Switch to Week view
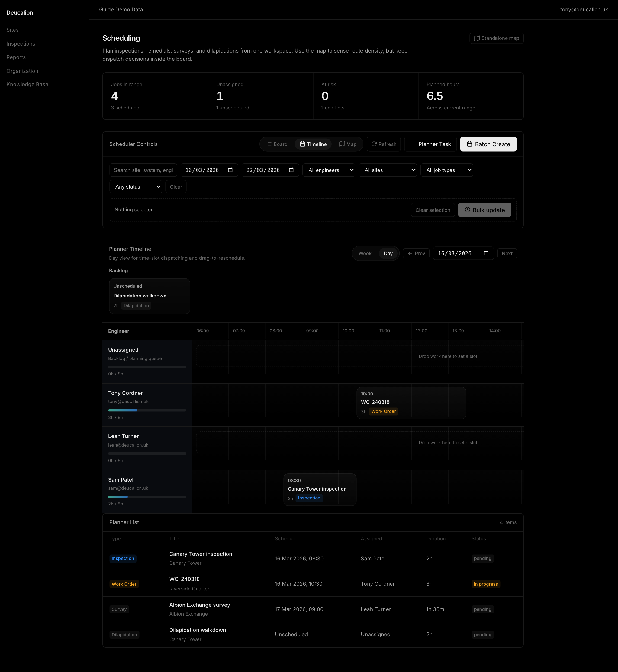 coord(365,253)
